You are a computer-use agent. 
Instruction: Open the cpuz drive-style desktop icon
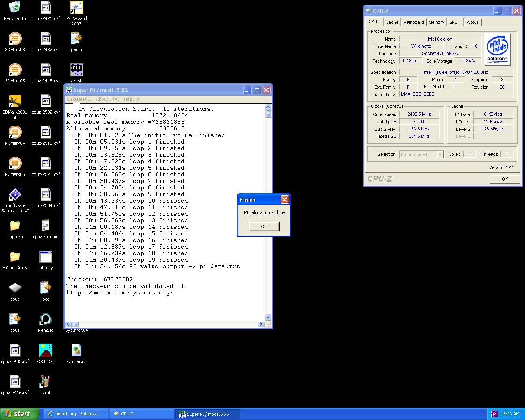pos(15,292)
